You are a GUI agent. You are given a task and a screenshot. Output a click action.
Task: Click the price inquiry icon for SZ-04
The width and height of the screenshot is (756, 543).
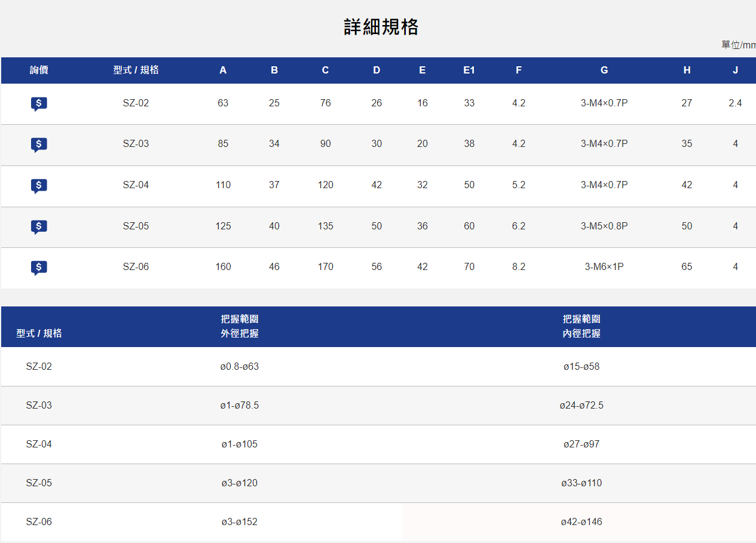coord(39,186)
